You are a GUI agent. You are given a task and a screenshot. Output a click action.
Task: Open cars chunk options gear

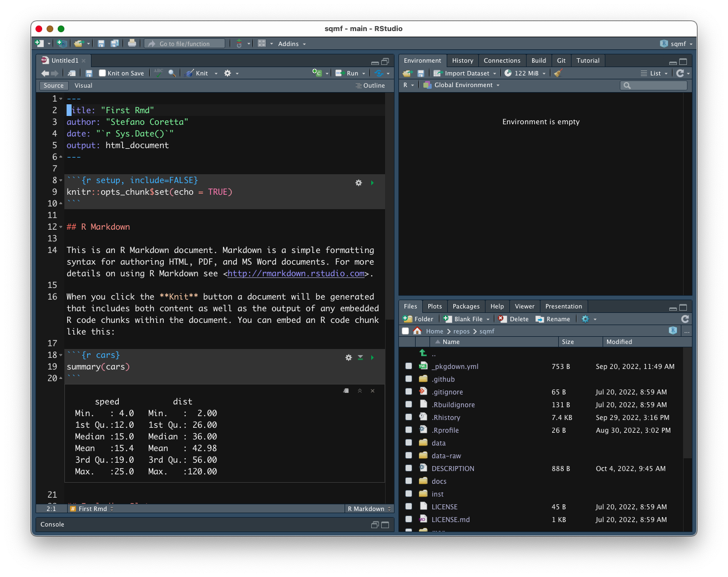click(348, 357)
